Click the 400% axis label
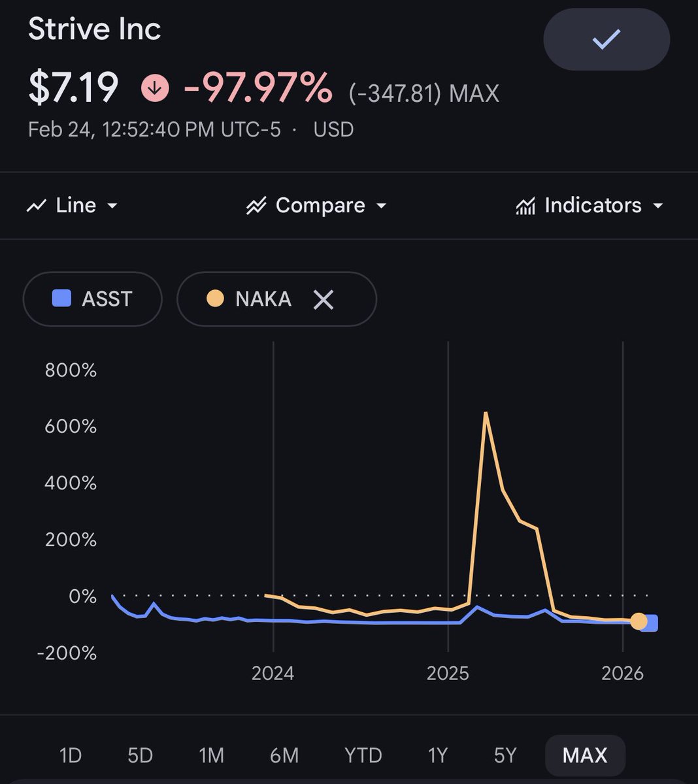698x784 pixels. coord(71,483)
